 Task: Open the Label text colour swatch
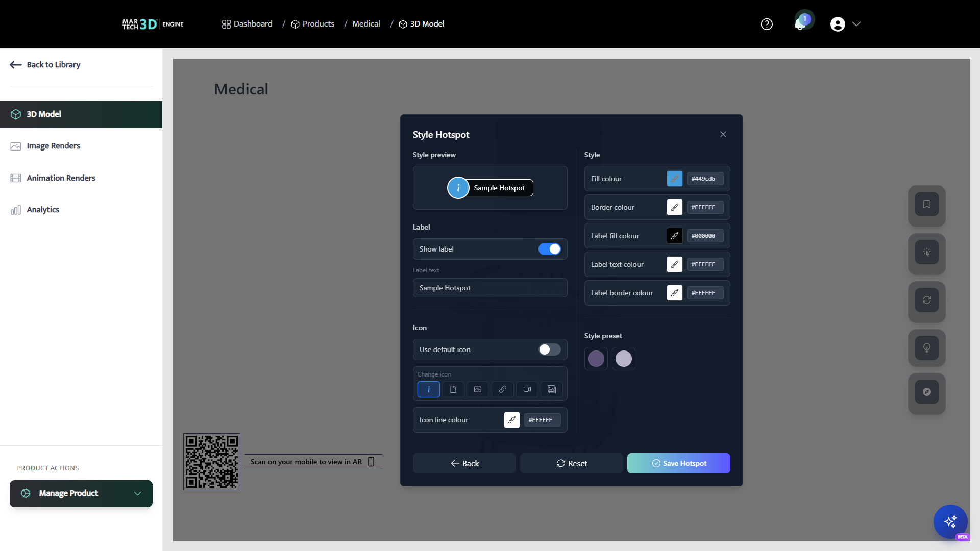(x=675, y=264)
